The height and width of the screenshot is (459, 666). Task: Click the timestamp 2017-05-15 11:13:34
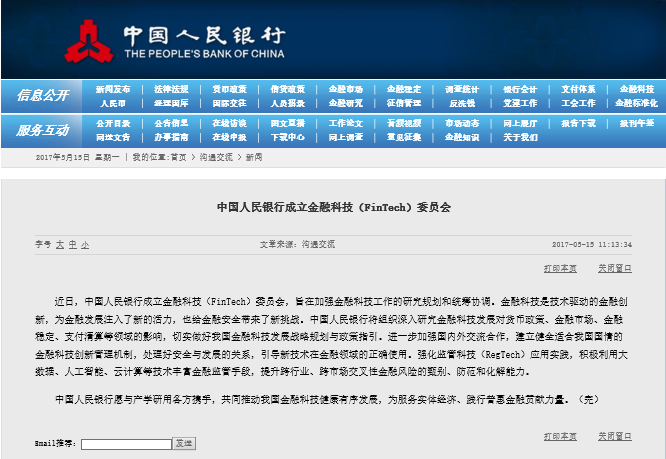(x=592, y=245)
